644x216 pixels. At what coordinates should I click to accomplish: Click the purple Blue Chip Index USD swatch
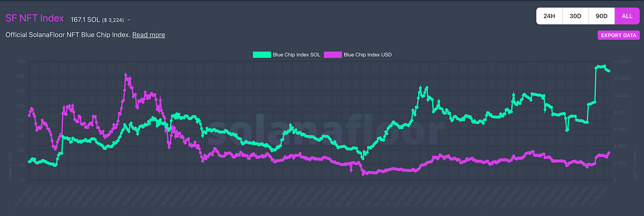tap(333, 55)
